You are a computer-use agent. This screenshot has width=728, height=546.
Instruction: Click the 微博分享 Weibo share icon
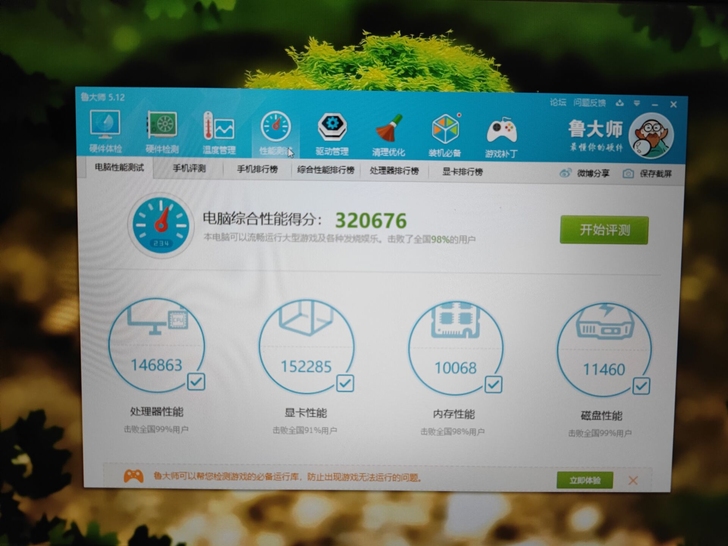click(x=565, y=173)
